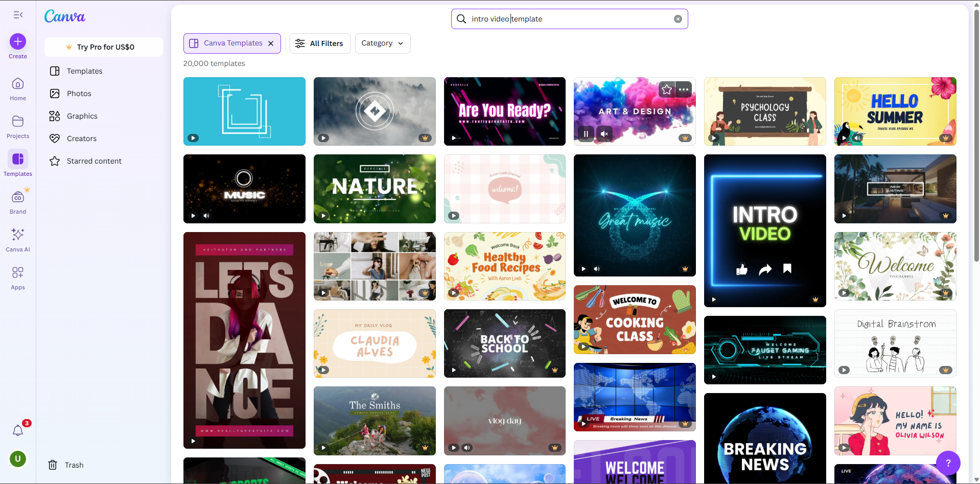This screenshot has width=980, height=484.
Task: Open the Trash
Action: pyautogui.click(x=65, y=465)
